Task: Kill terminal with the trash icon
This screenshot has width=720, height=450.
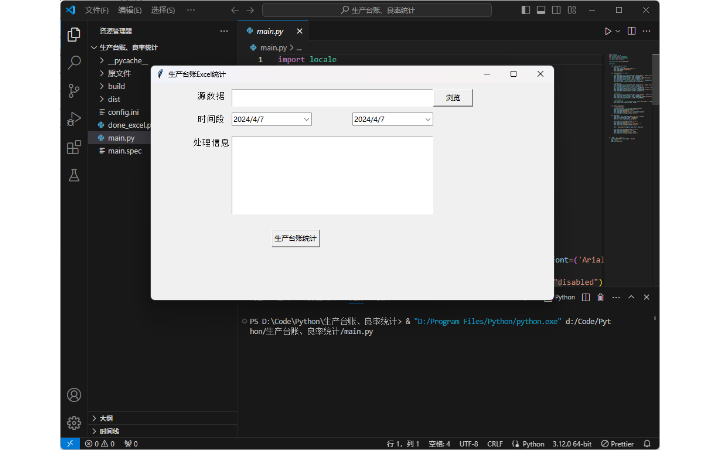Action: tap(601, 297)
